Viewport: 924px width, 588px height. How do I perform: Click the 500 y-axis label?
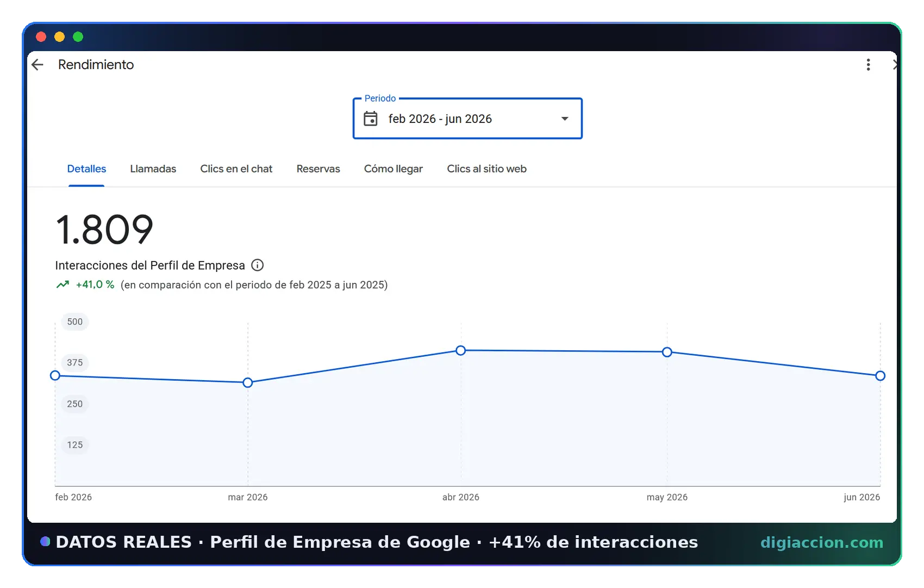click(x=75, y=321)
